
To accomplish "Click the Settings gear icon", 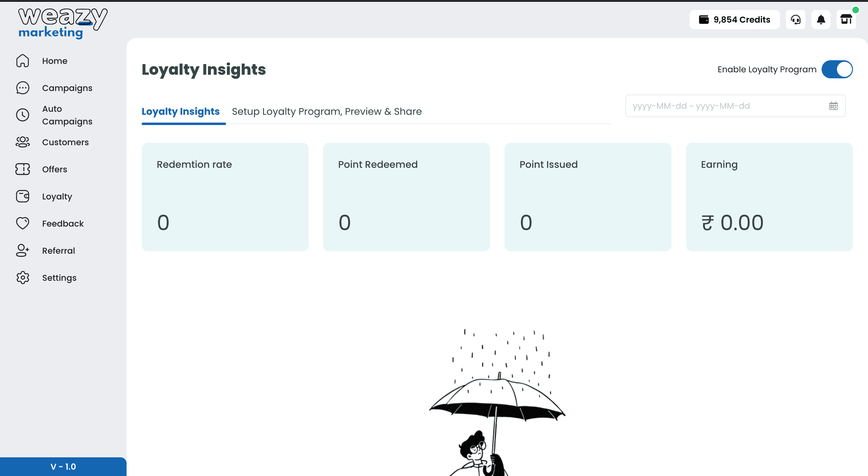I will click(x=23, y=277).
